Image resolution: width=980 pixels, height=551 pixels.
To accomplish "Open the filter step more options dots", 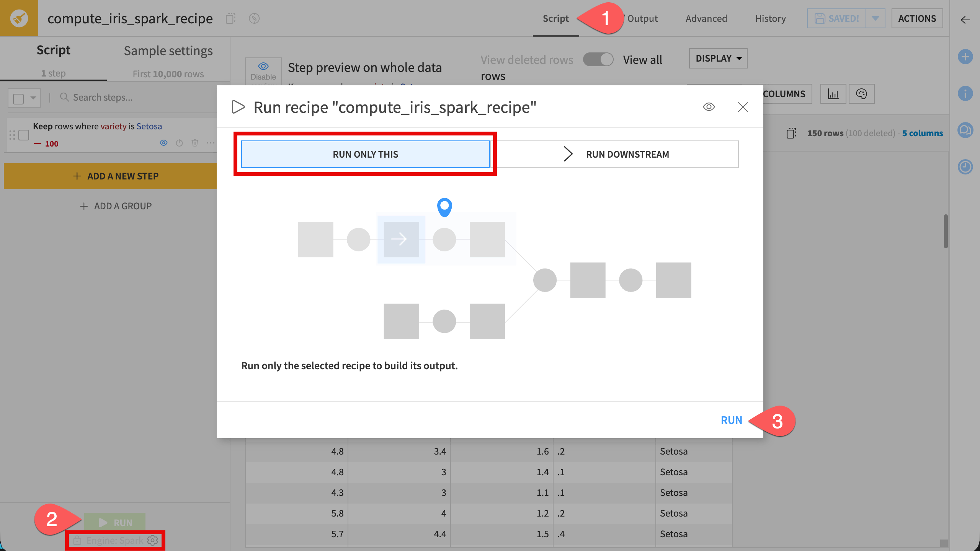I will (210, 143).
